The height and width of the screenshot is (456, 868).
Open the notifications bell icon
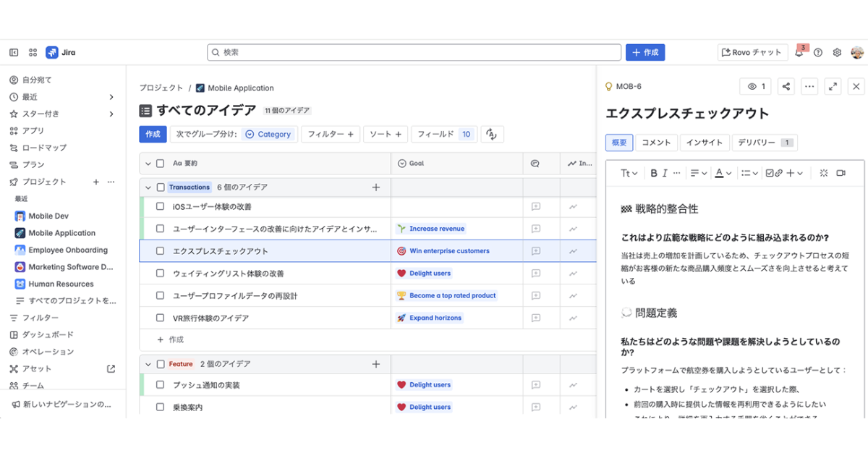pos(799,52)
